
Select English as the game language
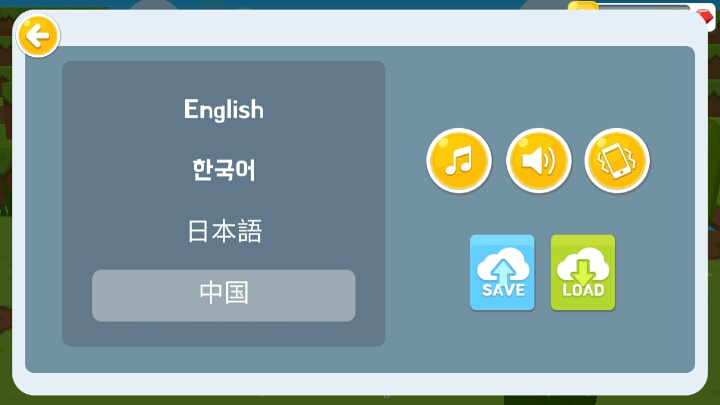click(x=224, y=110)
